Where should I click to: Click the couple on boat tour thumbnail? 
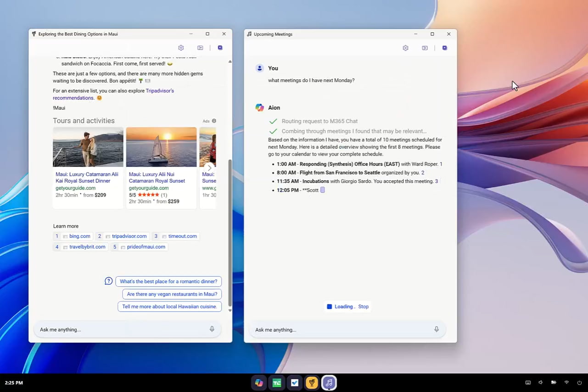(x=88, y=147)
